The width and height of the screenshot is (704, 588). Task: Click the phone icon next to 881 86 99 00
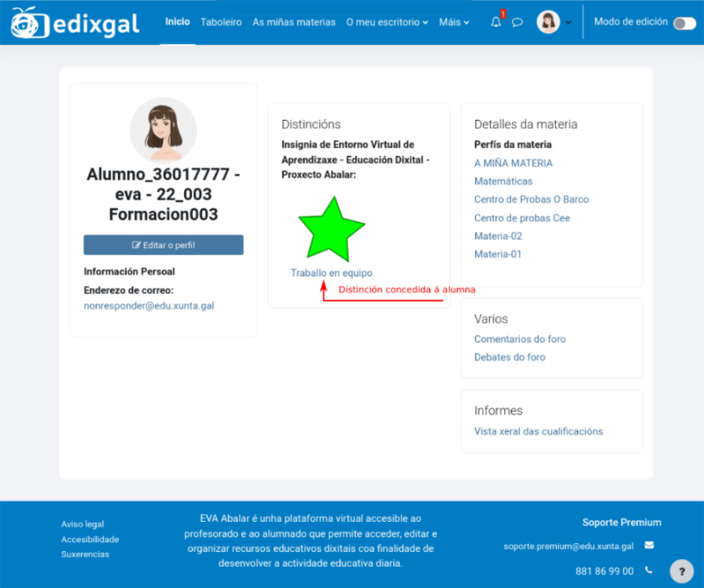[x=649, y=570]
